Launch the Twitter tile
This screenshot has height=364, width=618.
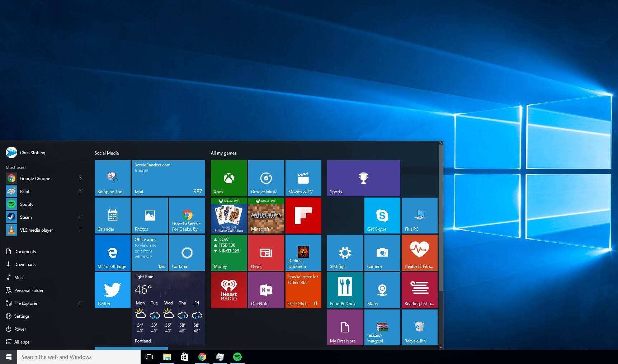point(113,290)
